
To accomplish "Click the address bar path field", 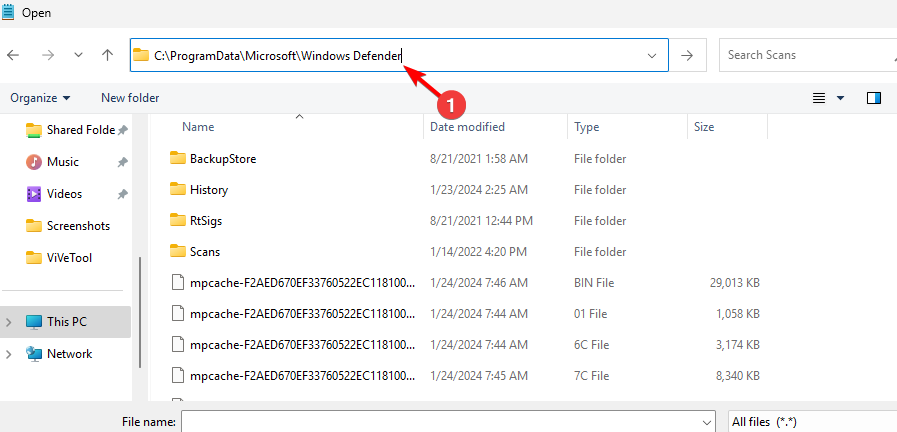I will 399,55.
